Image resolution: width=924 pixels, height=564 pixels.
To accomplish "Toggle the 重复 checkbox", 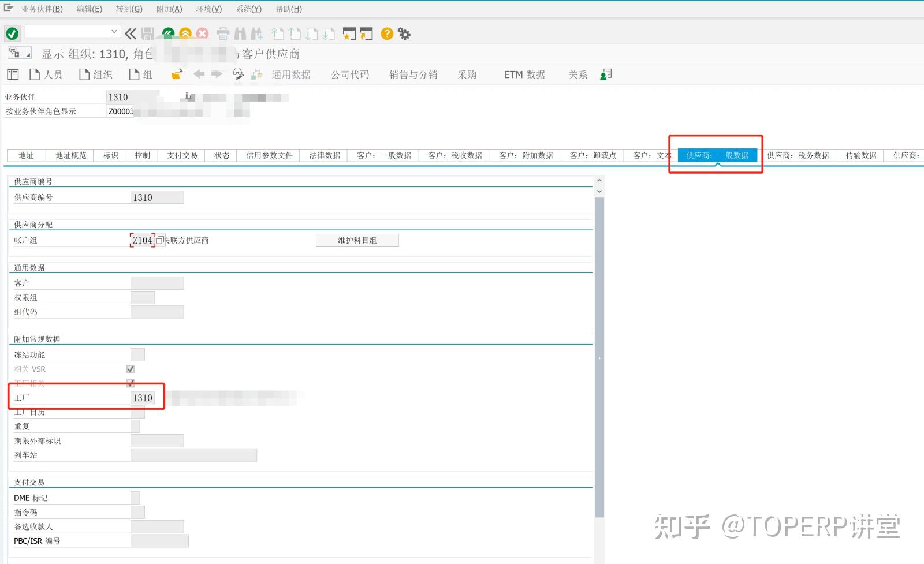I will (x=134, y=426).
